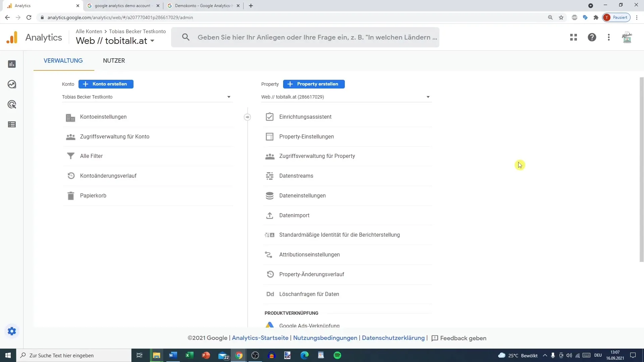Viewport: 644px width, 362px height.
Task: Click the Dateneinstellungen database icon
Action: (x=270, y=195)
